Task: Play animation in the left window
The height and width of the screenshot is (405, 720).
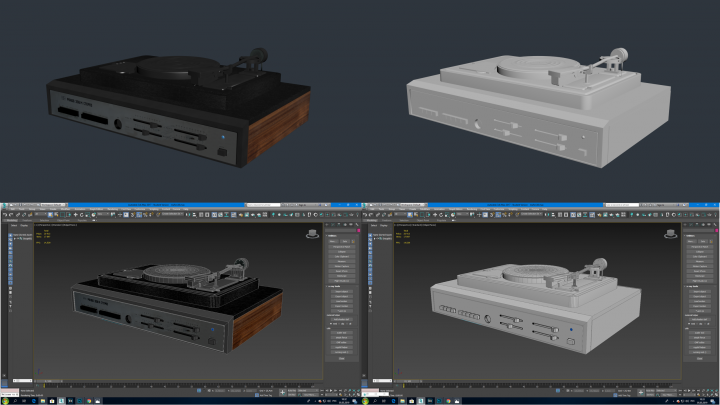Action: pos(331,390)
